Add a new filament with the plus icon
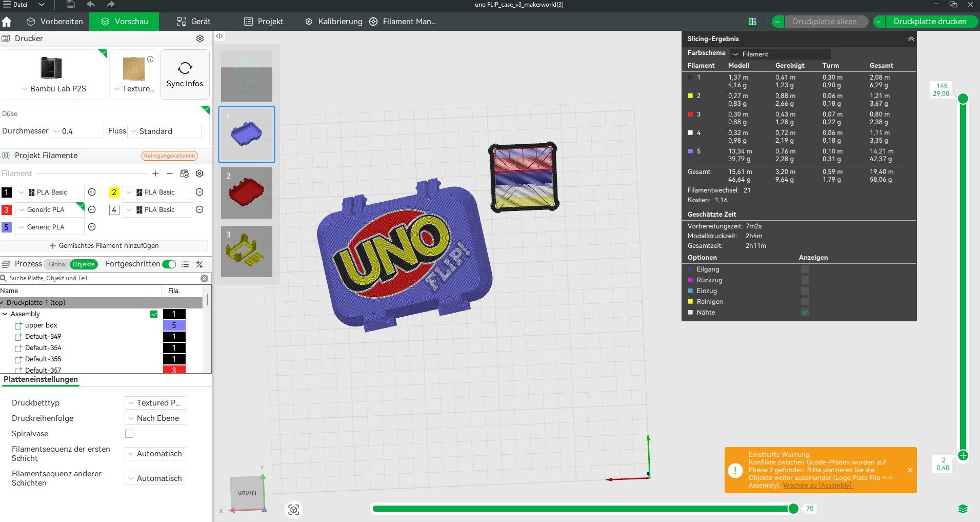980x522 pixels. pyautogui.click(x=155, y=173)
